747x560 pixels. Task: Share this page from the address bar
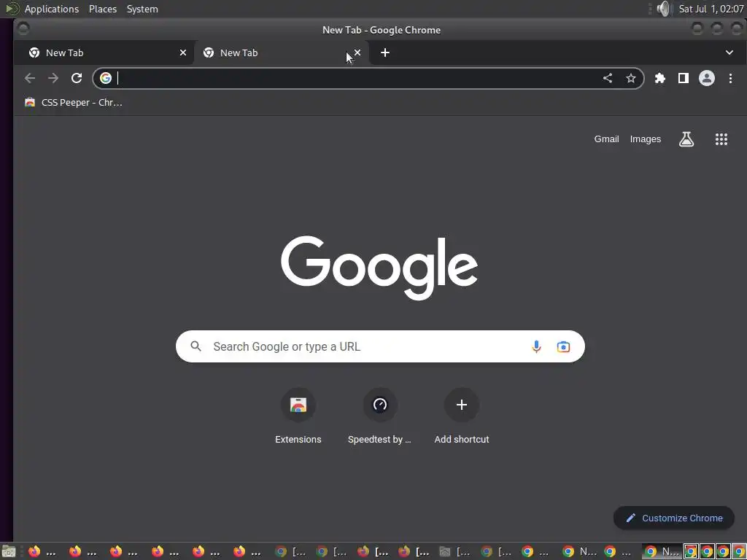pos(608,78)
